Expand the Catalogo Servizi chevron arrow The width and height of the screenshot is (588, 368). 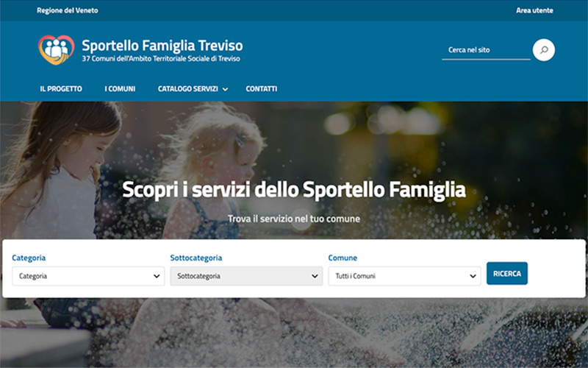[225, 89]
